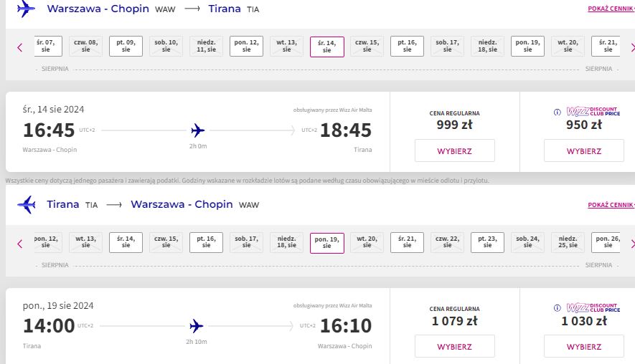Pick the outbound date pon. 19, sie
635x364 pixels.
coord(527,46)
